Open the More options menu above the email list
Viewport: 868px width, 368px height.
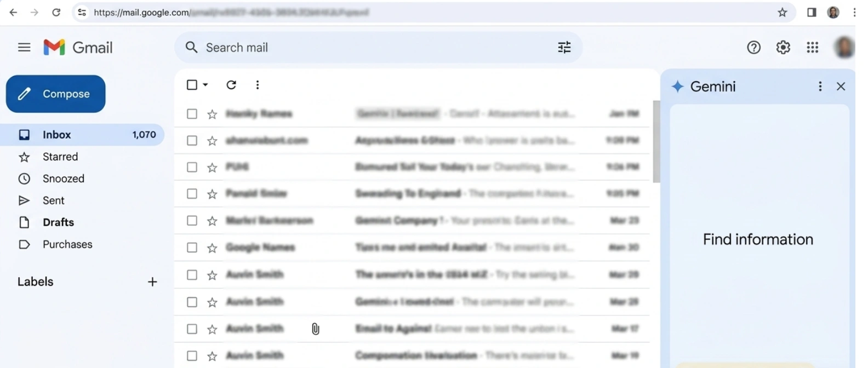coord(258,85)
